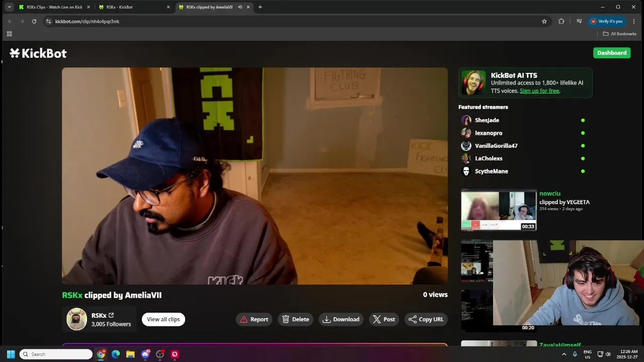Click ShesJade's avatar icon
The width and height of the screenshot is (644, 362).
(466, 120)
